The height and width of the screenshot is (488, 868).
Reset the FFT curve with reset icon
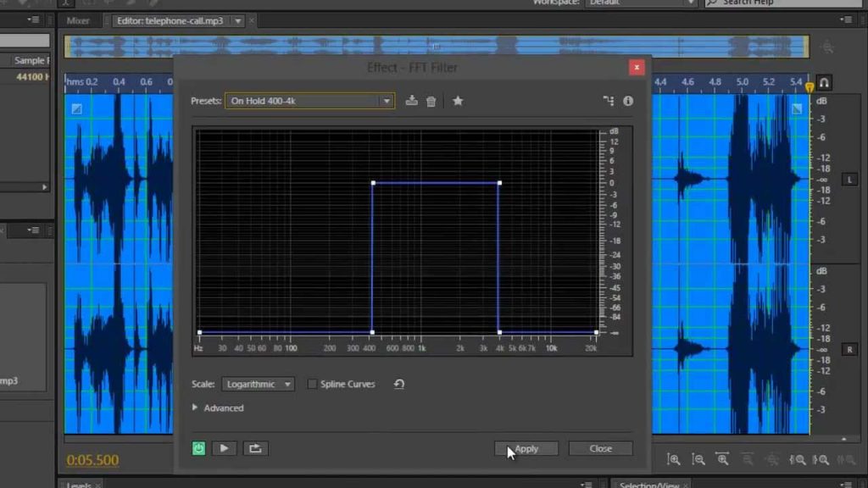(399, 384)
